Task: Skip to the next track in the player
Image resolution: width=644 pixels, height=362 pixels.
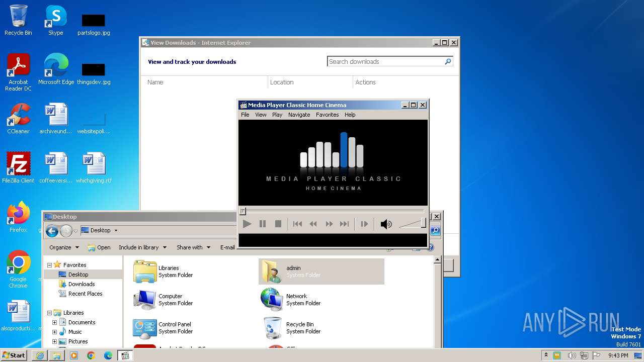Action: pyautogui.click(x=345, y=224)
